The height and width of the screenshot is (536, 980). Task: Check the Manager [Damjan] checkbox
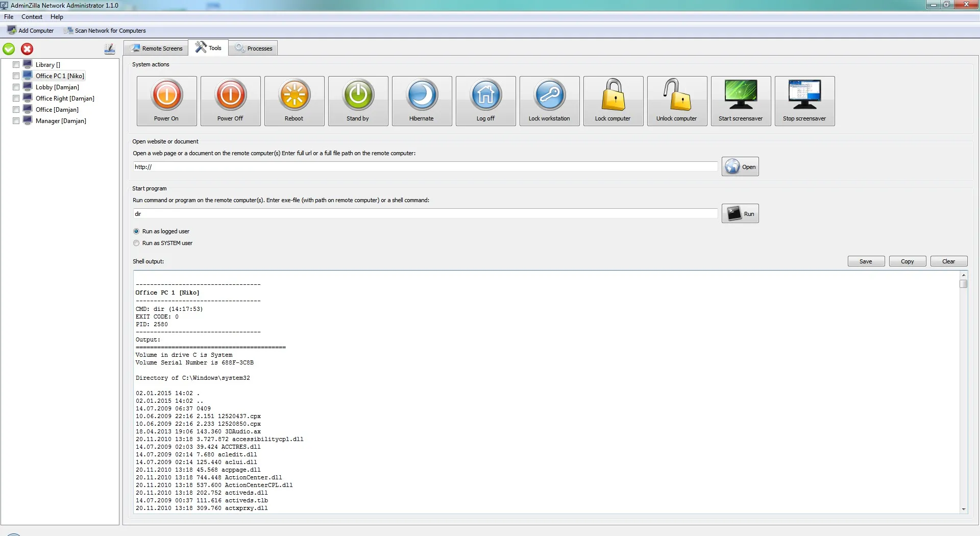tap(16, 121)
